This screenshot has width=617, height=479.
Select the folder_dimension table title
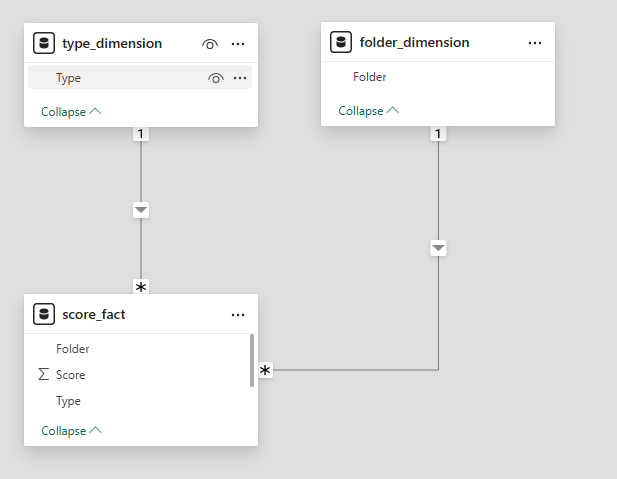click(414, 42)
